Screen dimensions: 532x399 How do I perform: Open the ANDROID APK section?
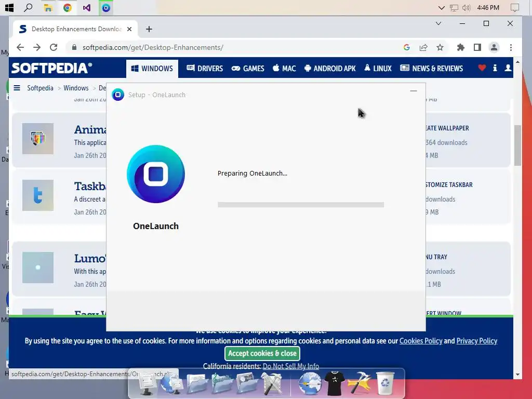330,69
